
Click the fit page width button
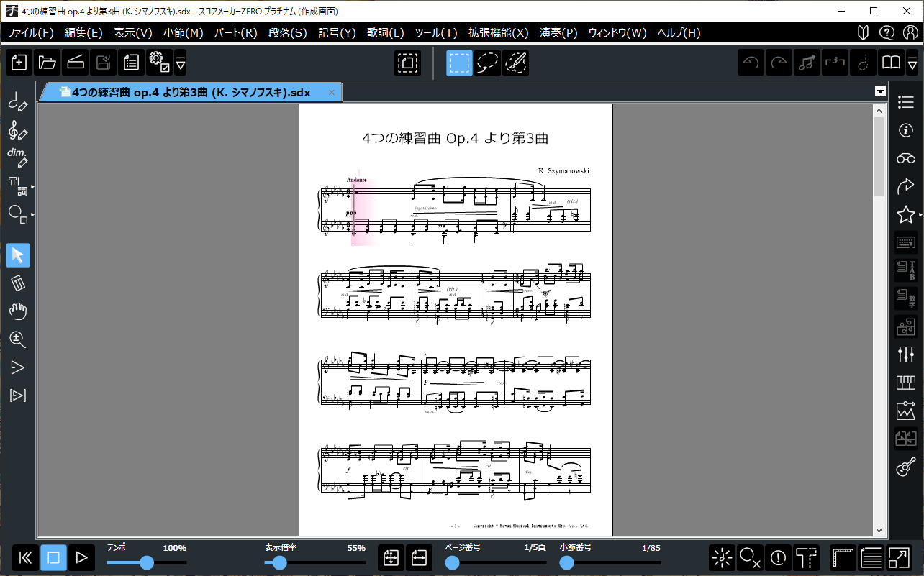pos(419,557)
